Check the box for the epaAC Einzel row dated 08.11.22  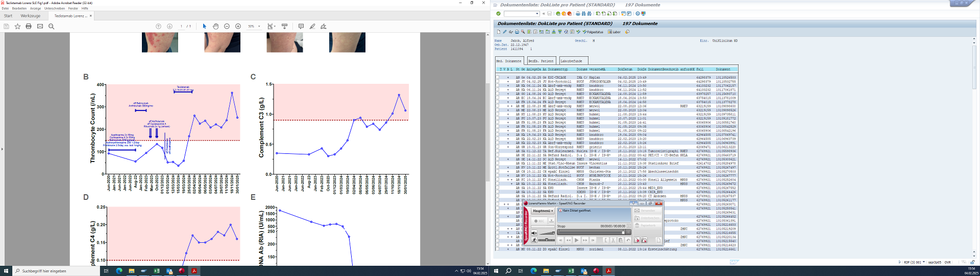click(498, 249)
